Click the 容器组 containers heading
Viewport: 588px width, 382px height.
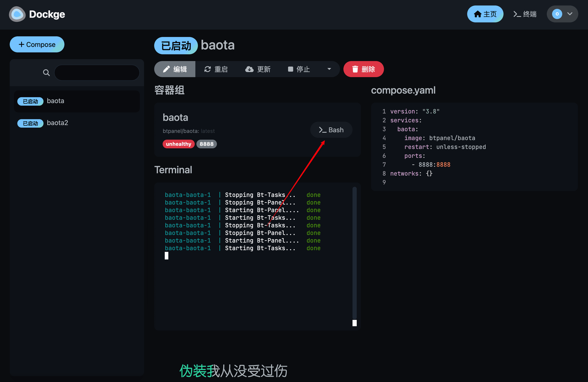[x=169, y=90]
